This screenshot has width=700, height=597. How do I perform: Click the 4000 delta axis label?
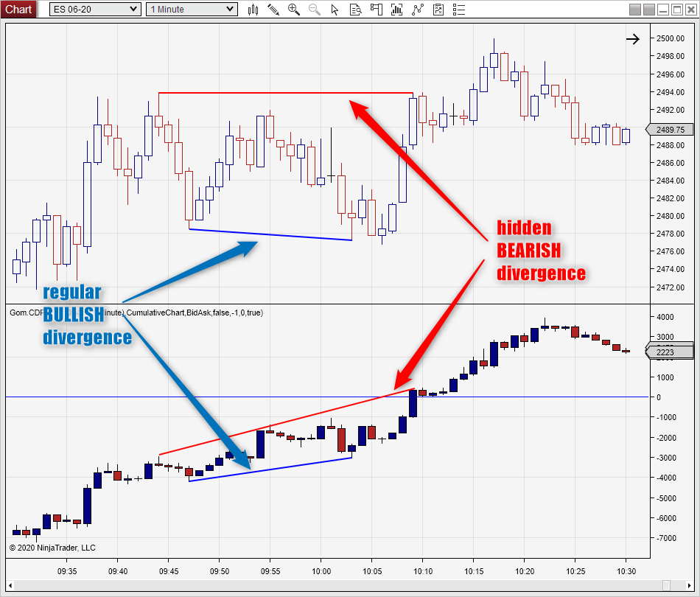point(665,317)
